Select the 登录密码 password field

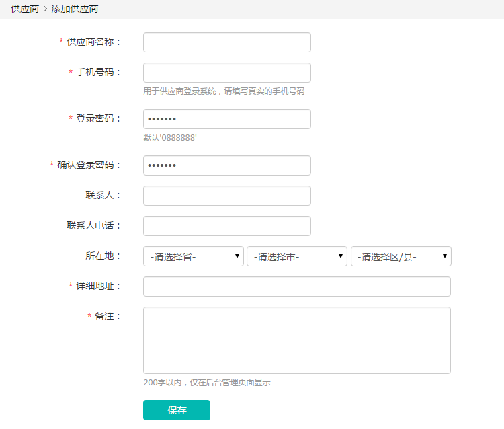[x=226, y=119]
